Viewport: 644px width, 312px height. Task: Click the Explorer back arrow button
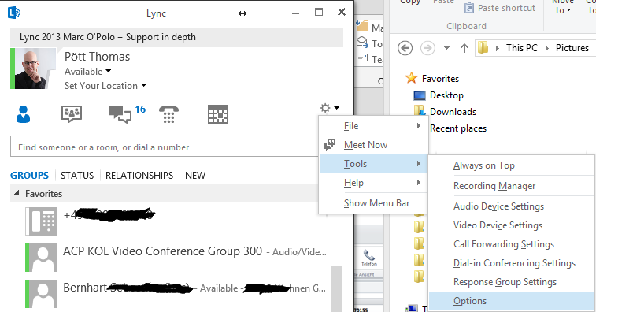pos(405,48)
